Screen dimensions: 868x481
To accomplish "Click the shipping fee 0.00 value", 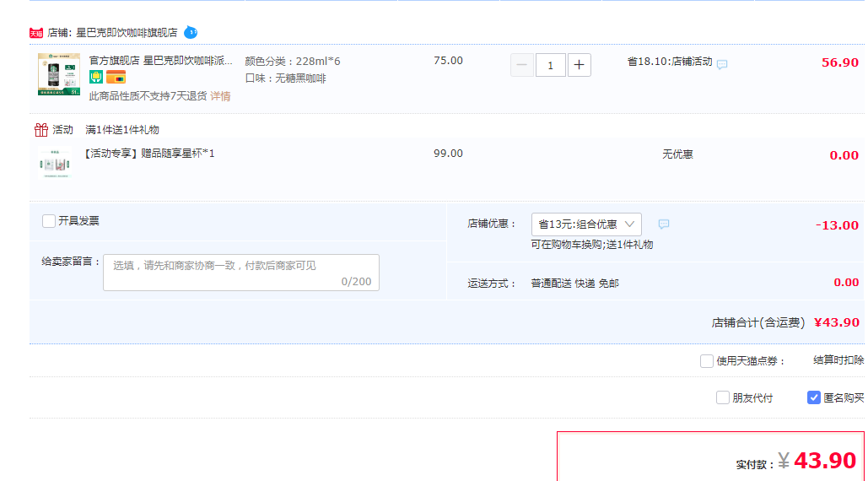I will tap(846, 283).
